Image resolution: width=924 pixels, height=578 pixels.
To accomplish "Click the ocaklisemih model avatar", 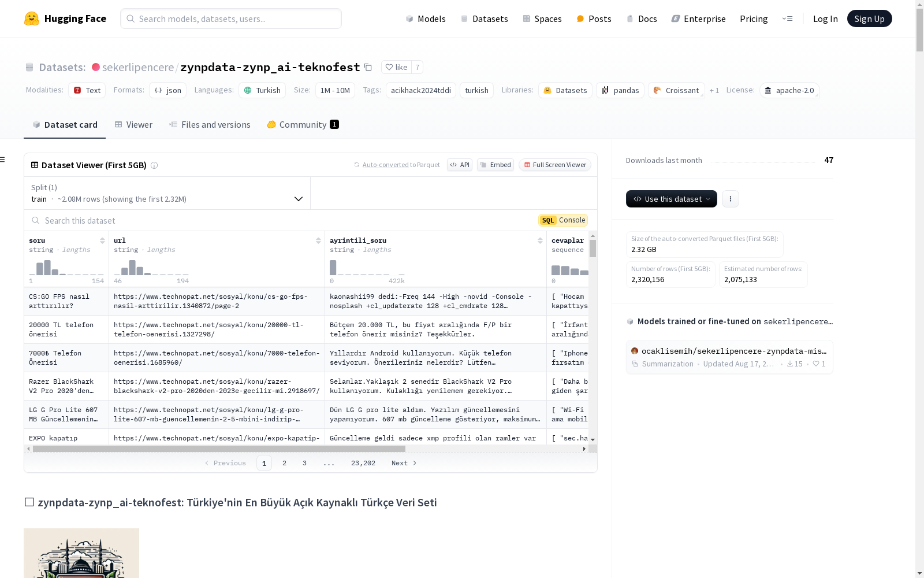I will [635, 351].
